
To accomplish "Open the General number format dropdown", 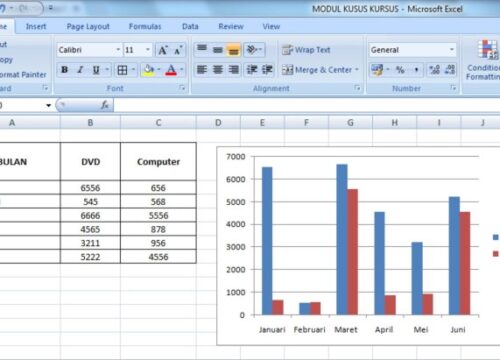I will click(452, 50).
